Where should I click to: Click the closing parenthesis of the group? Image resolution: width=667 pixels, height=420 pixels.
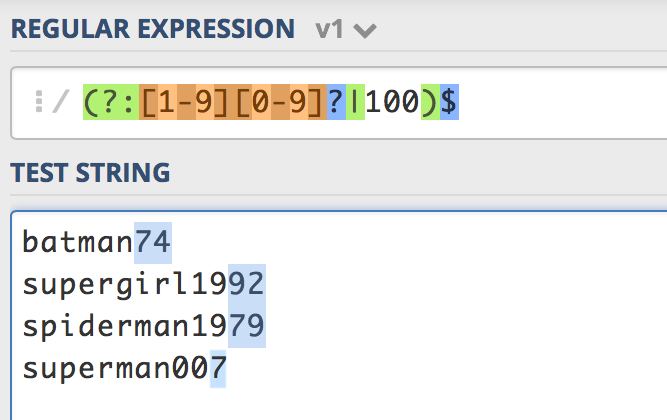point(430,101)
